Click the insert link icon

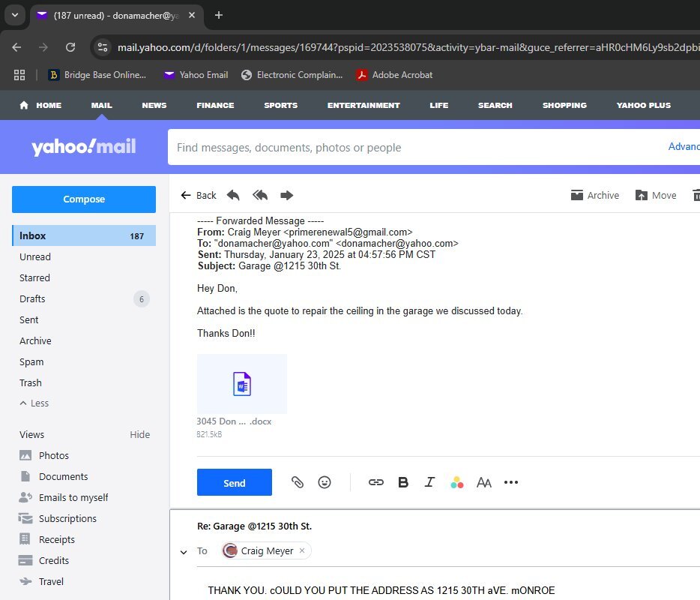click(376, 482)
